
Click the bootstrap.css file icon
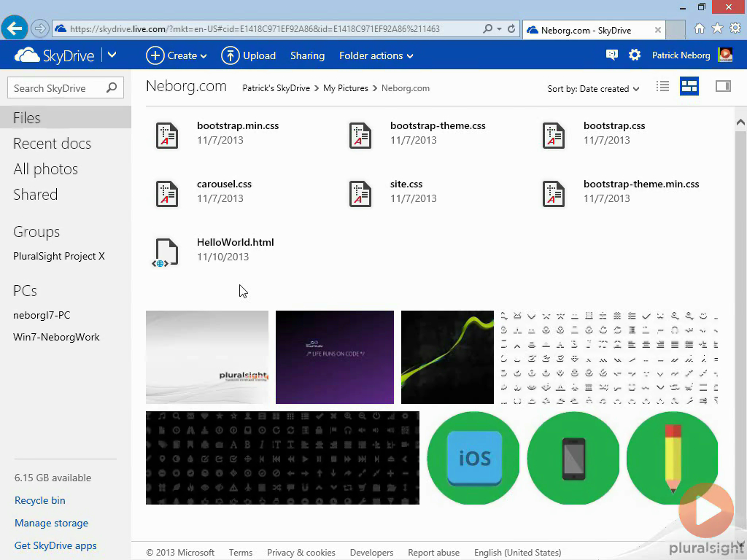[553, 136]
